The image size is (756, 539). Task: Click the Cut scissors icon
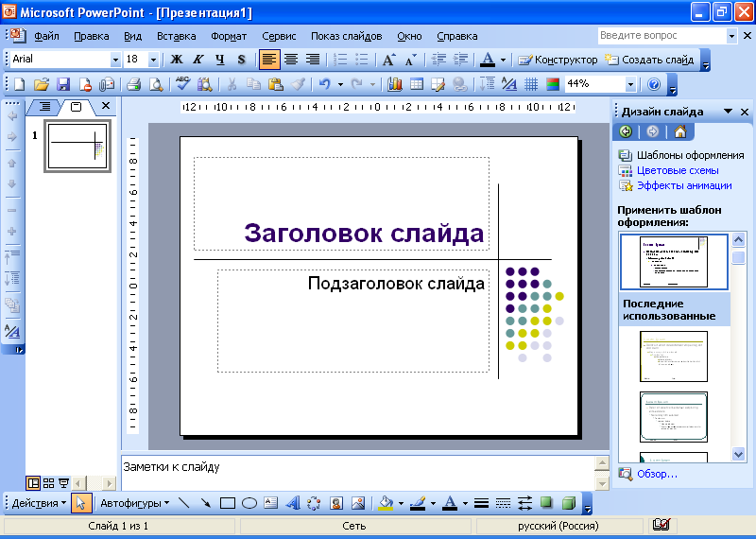tap(232, 85)
